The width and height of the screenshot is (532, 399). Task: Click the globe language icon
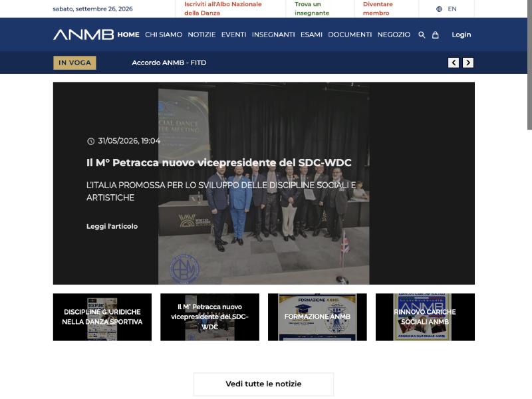pyautogui.click(x=439, y=9)
